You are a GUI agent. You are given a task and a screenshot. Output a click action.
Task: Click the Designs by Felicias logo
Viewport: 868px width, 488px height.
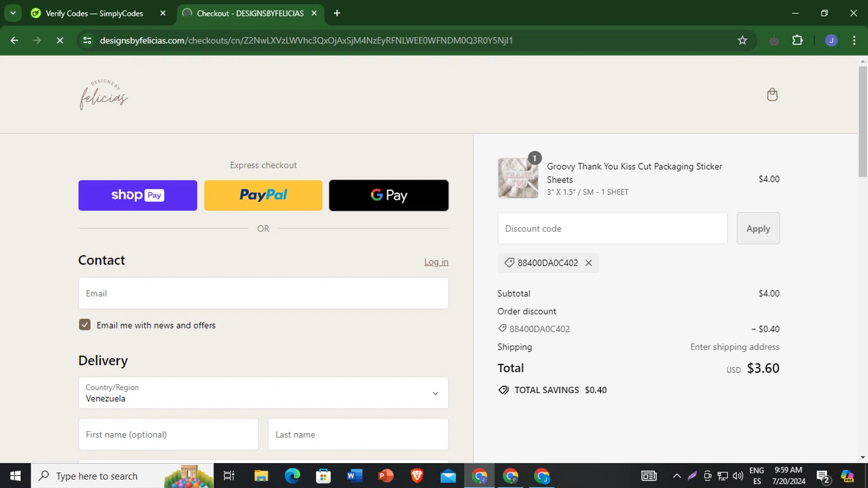click(x=104, y=94)
